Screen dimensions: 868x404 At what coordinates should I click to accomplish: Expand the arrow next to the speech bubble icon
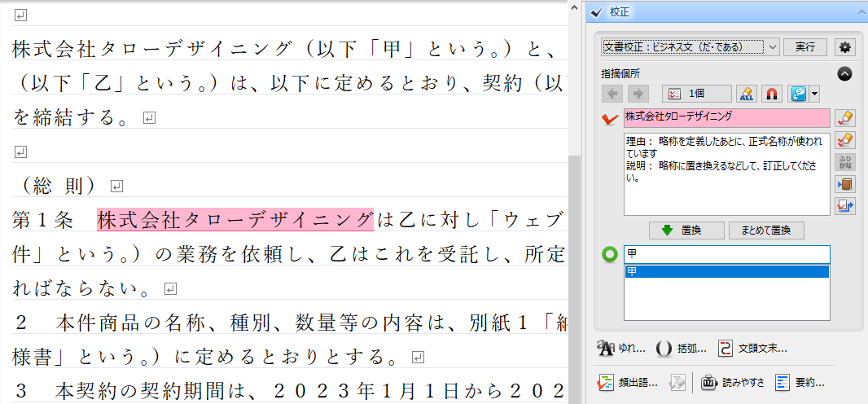point(815,94)
